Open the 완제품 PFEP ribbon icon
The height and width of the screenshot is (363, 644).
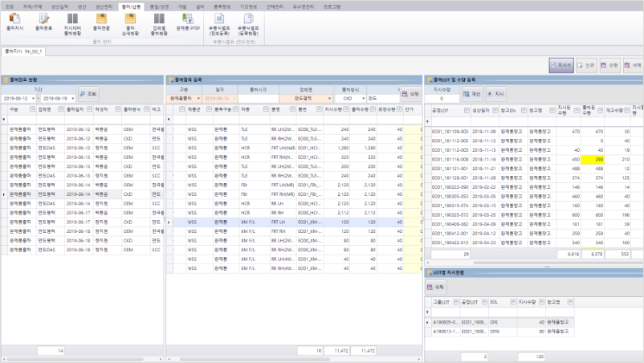[x=188, y=22]
